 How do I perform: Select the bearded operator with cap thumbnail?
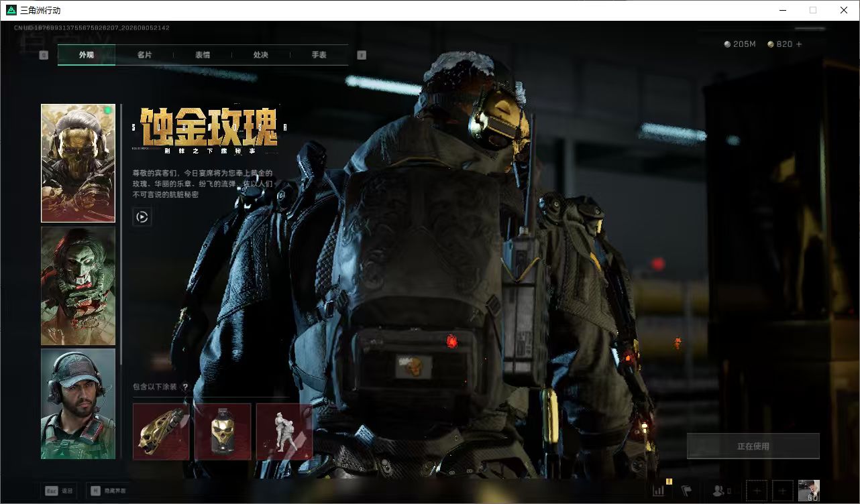78,403
